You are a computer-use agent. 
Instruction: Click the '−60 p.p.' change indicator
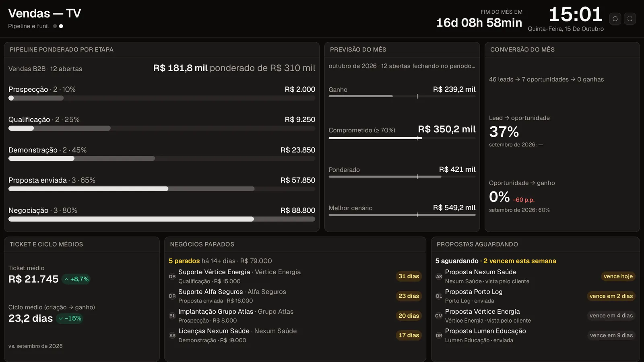pyautogui.click(x=524, y=200)
